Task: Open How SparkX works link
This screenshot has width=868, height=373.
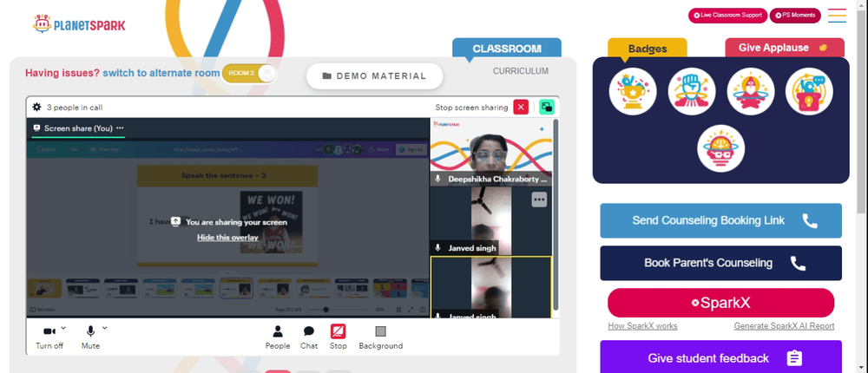Action: (x=642, y=326)
